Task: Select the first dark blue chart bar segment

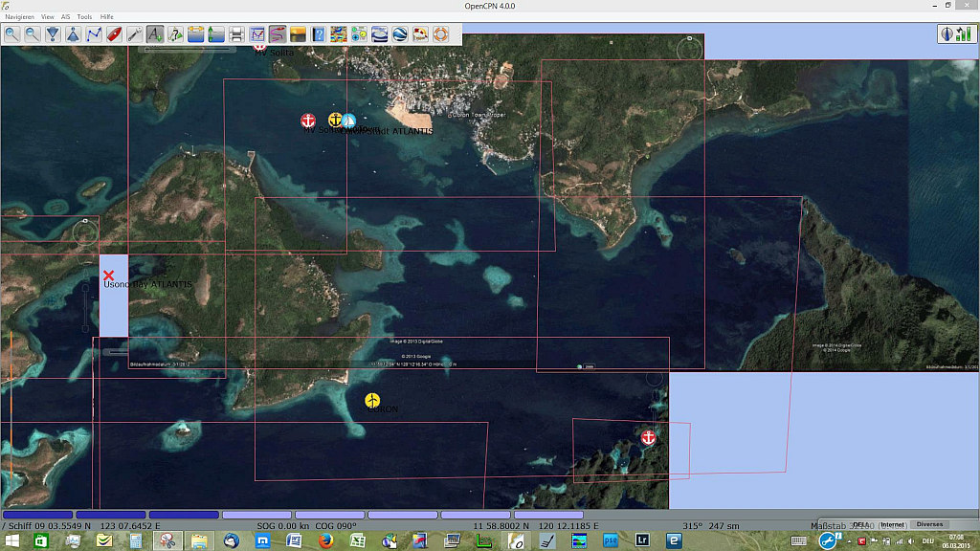Action: (37, 515)
